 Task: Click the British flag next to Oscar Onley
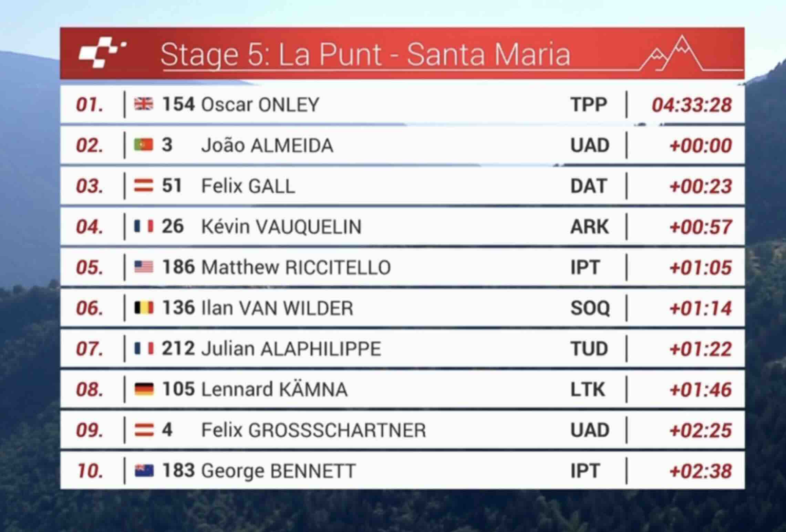click(143, 104)
